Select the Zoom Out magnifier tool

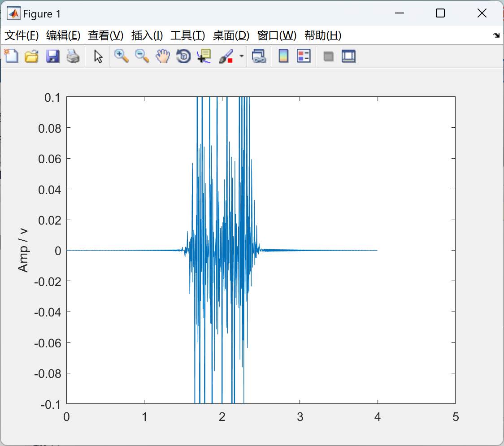point(142,56)
